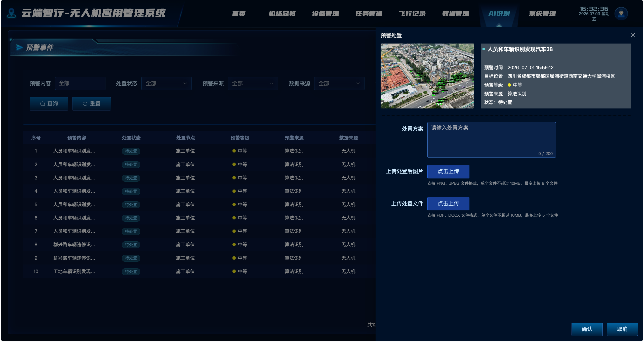Expand the 预警来源 dropdown
This screenshot has height=342, width=644.
tap(253, 83)
